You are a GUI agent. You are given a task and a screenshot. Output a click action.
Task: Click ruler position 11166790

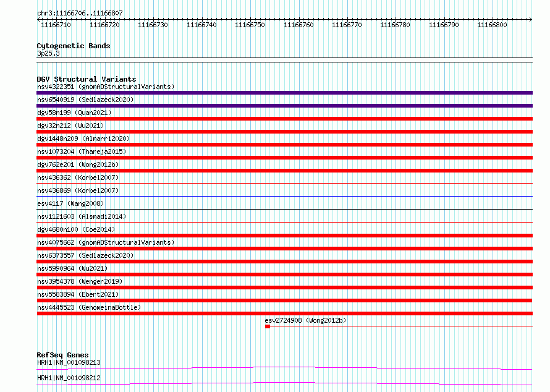click(444, 25)
